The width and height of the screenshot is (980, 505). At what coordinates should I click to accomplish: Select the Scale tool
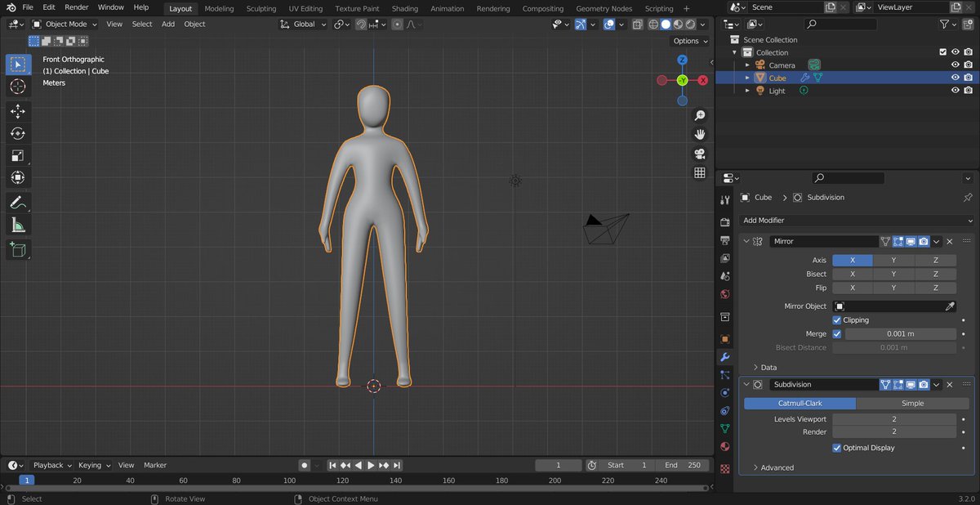pos(18,155)
